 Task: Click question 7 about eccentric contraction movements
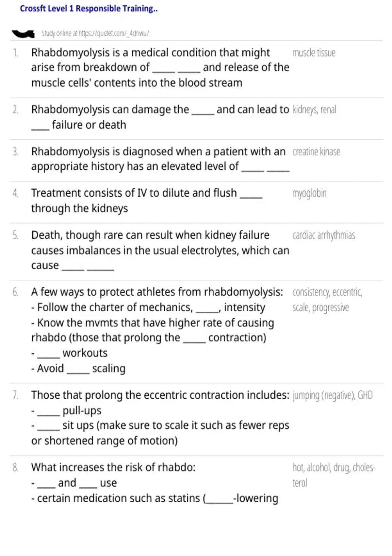click(160, 418)
